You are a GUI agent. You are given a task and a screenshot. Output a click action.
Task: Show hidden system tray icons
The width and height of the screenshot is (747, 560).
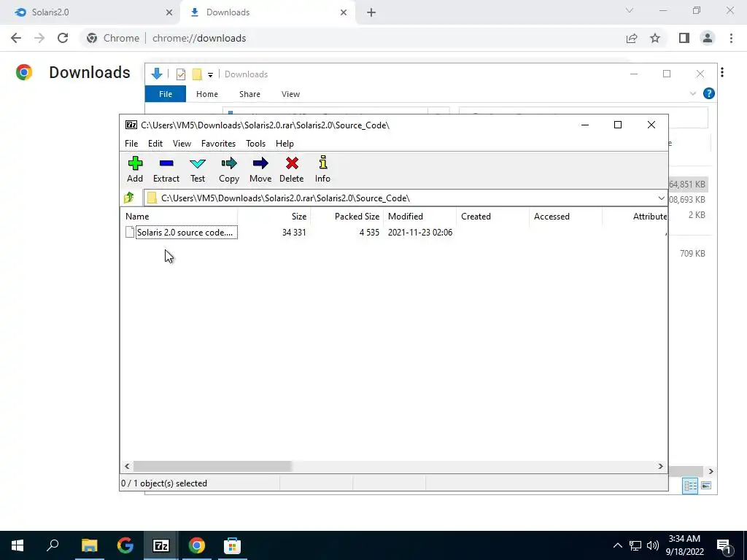[617, 545]
